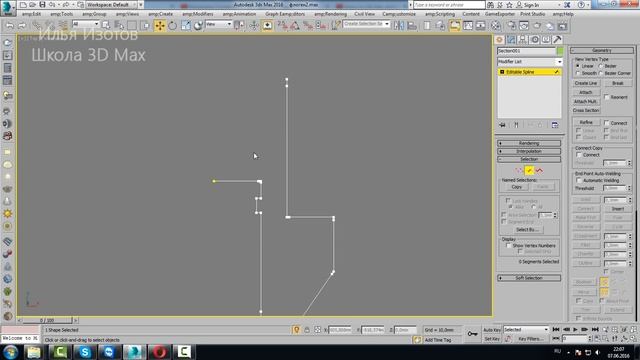The image size is (640, 360).
Task: Click the Select Object tool icon
Action: (106, 26)
